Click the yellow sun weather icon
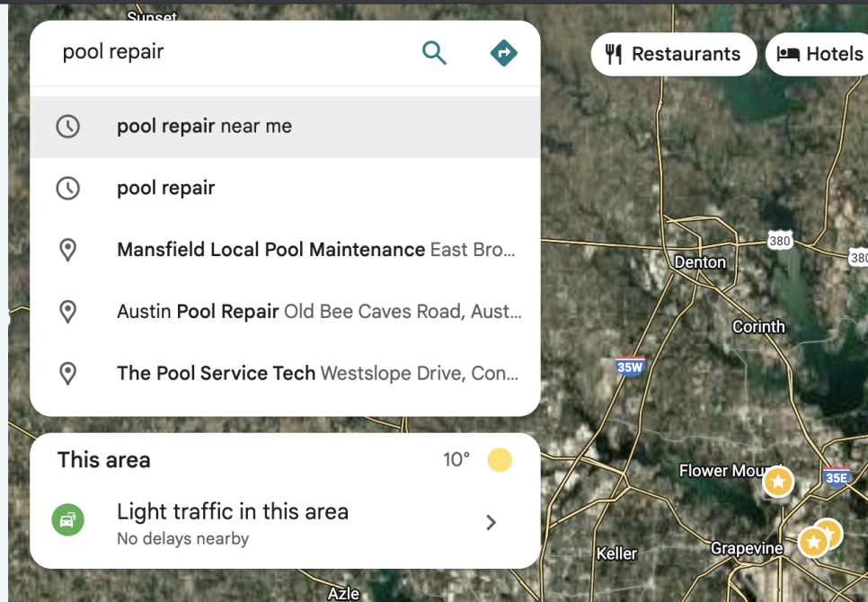Screen dimensions: 868x602 (x=500, y=460)
